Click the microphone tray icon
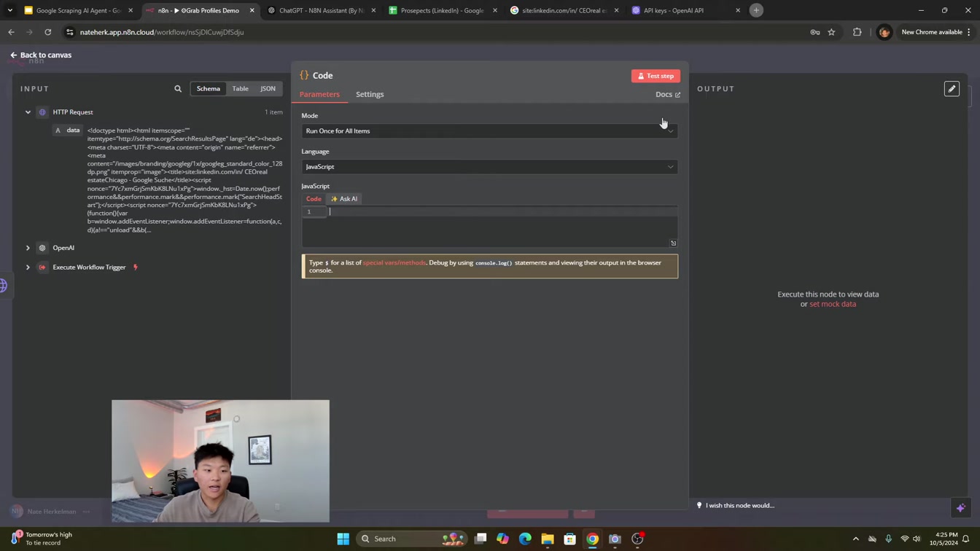980x551 pixels. coord(888,539)
